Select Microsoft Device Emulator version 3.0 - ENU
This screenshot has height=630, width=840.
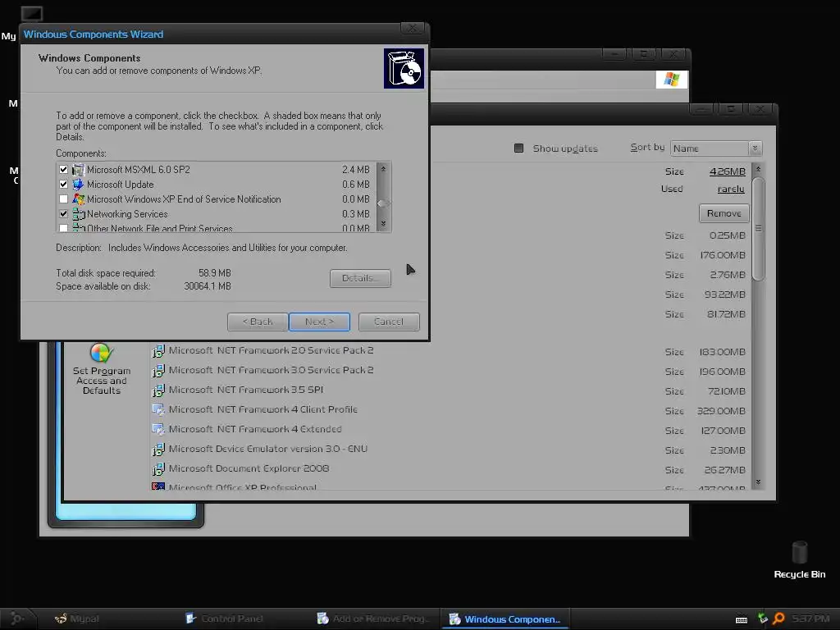tap(268, 449)
